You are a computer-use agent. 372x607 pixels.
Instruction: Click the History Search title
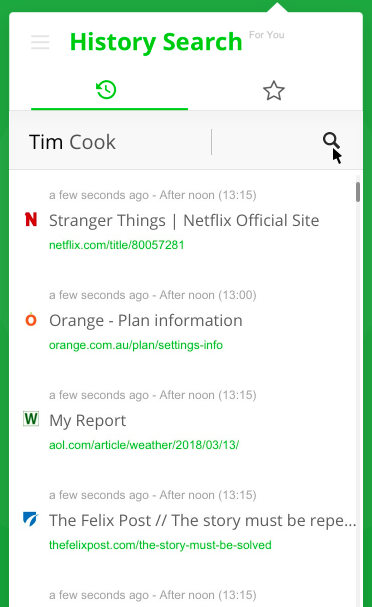click(156, 42)
